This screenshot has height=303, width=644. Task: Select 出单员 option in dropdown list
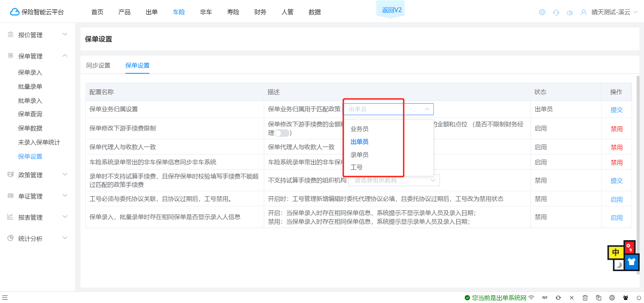[x=359, y=142]
